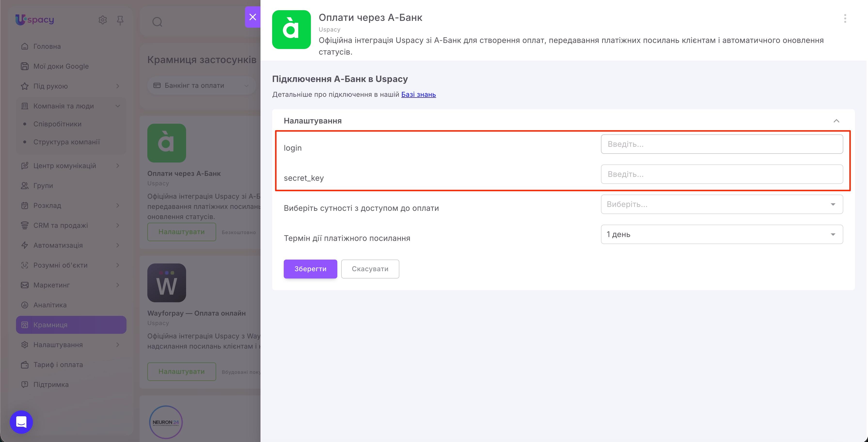868x442 pixels.
Task: Click the Neuron24 app logo
Action: [x=166, y=422]
